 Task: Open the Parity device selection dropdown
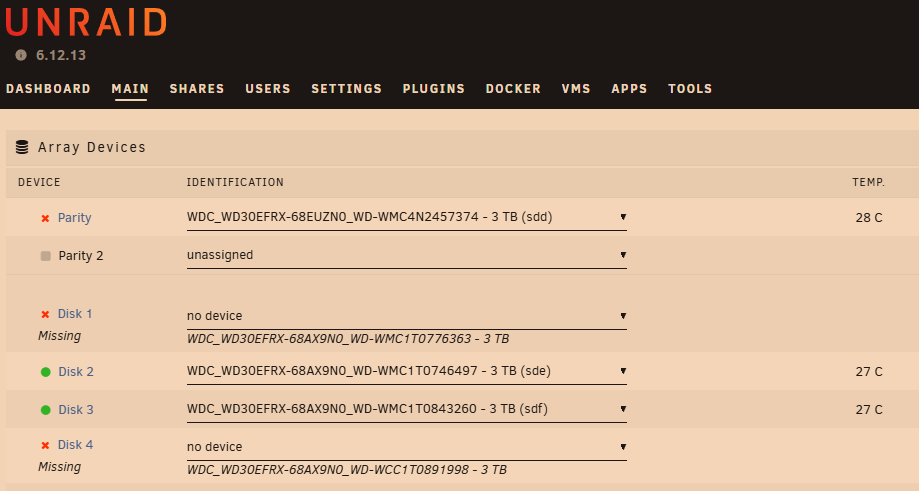click(x=407, y=217)
